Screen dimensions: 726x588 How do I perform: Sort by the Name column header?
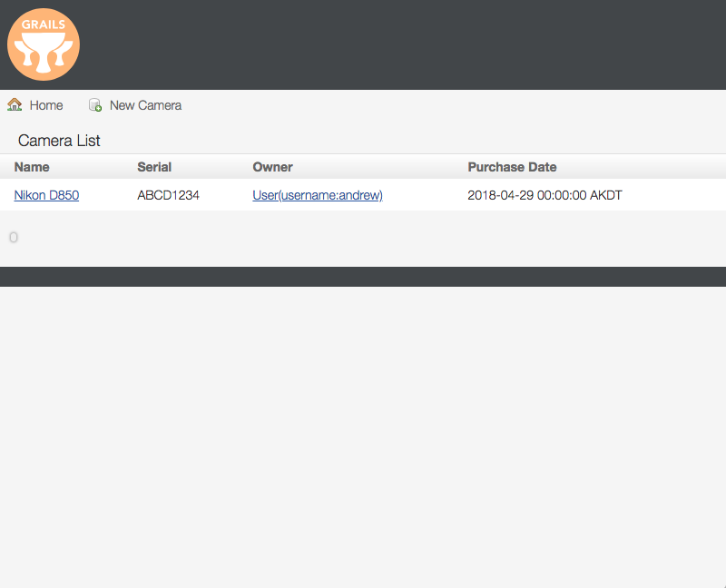click(32, 167)
